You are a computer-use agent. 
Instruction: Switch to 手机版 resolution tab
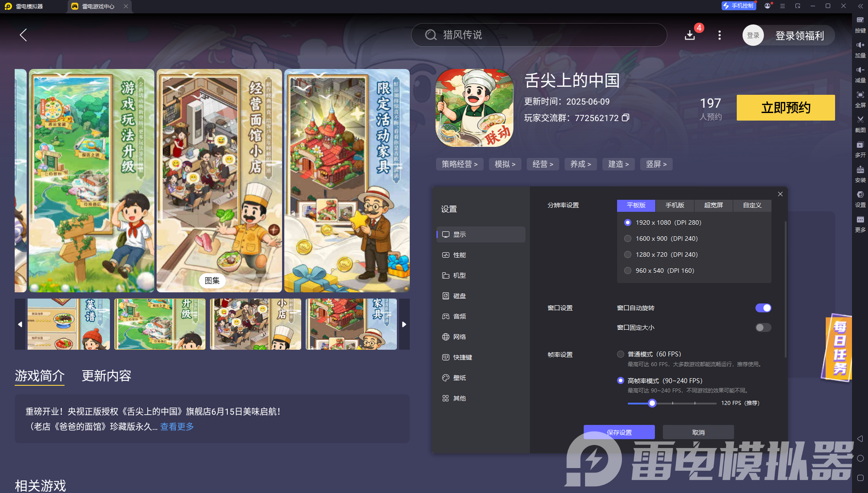(674, 205)
